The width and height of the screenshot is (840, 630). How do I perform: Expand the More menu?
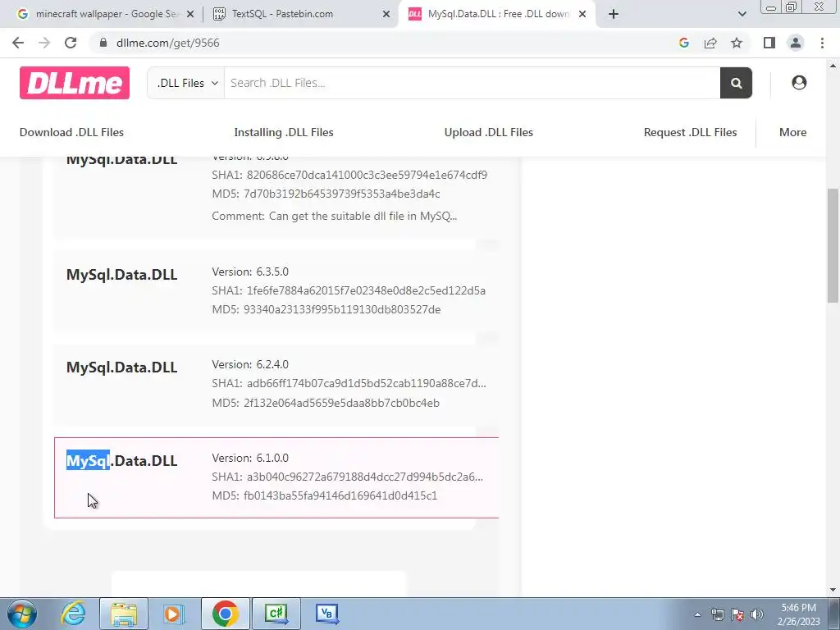(x=793, y=132)
